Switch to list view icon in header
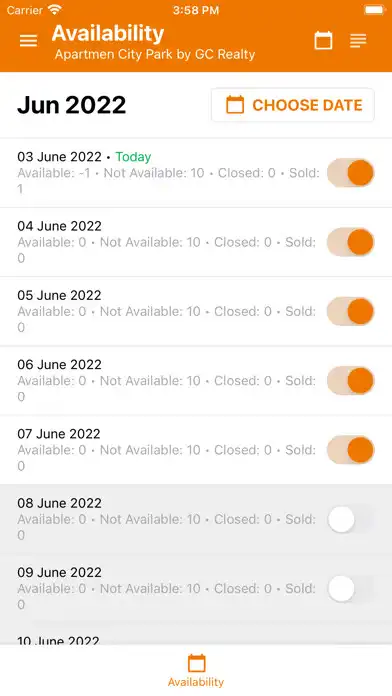 coord(358,40)
